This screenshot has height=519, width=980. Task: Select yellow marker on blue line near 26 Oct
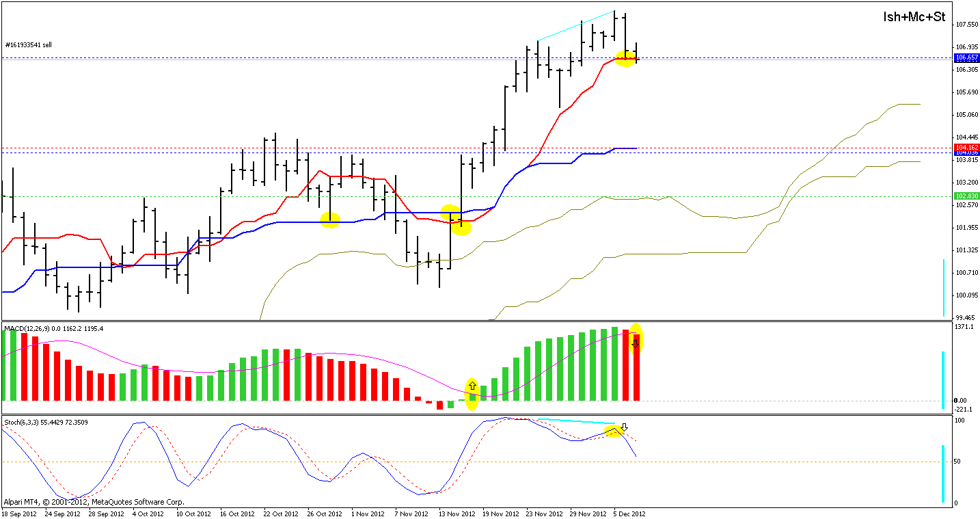tap(330, 219)
